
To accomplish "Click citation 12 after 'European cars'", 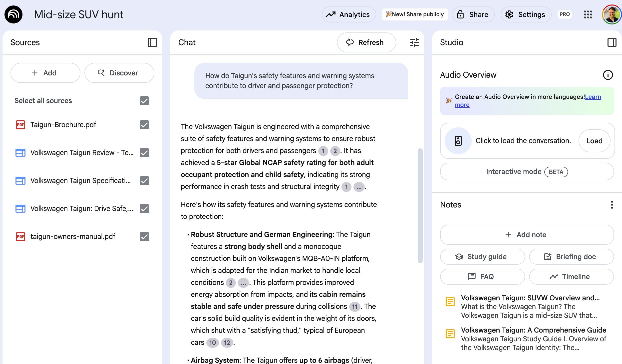I will pos(227,343).
